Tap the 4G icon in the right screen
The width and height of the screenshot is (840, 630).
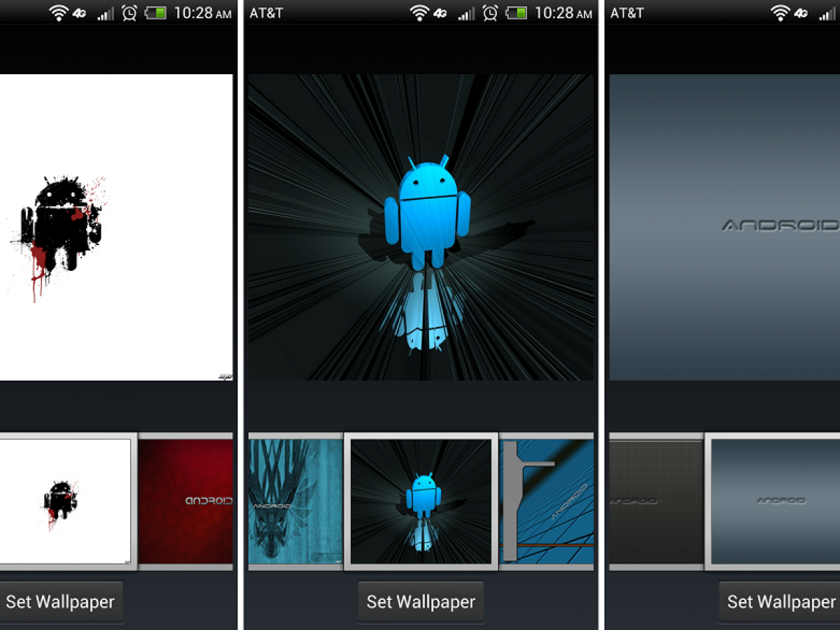click(x=801, y=13)
